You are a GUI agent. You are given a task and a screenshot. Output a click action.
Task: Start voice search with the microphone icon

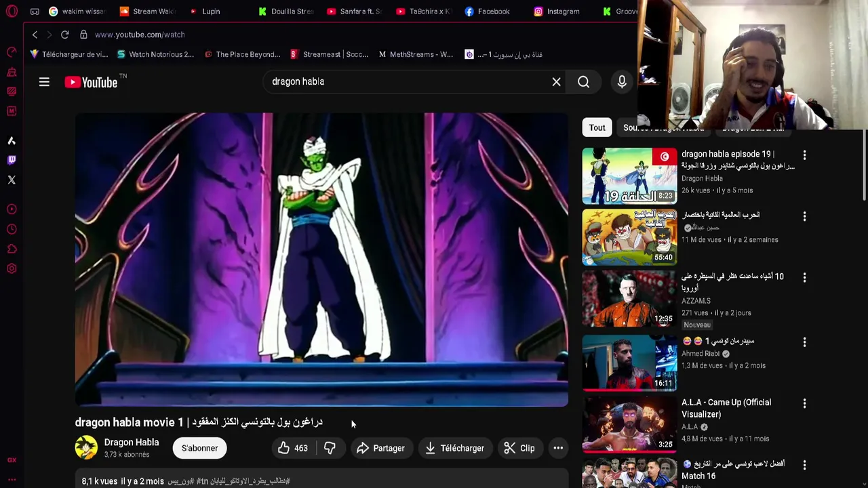tap(622, 82)
